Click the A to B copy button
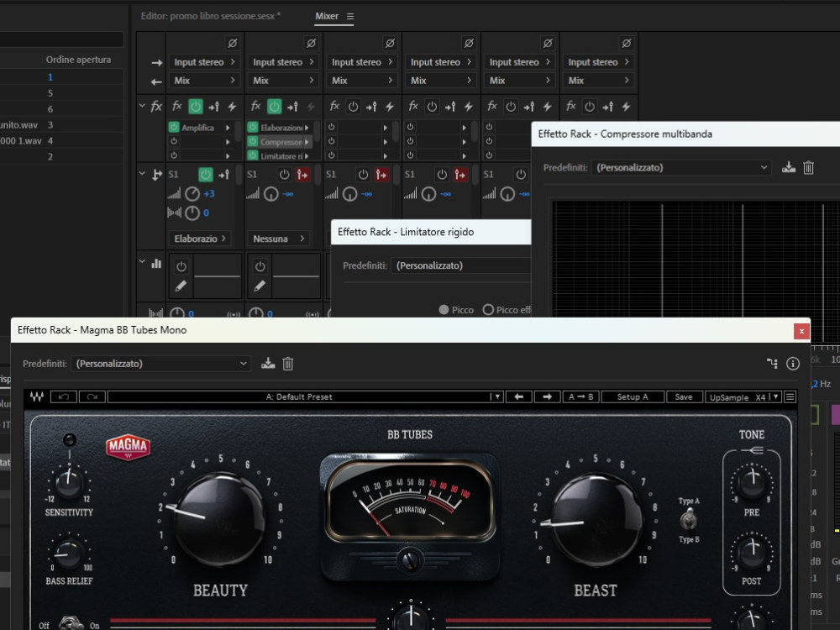 click(x=581, y=397)
